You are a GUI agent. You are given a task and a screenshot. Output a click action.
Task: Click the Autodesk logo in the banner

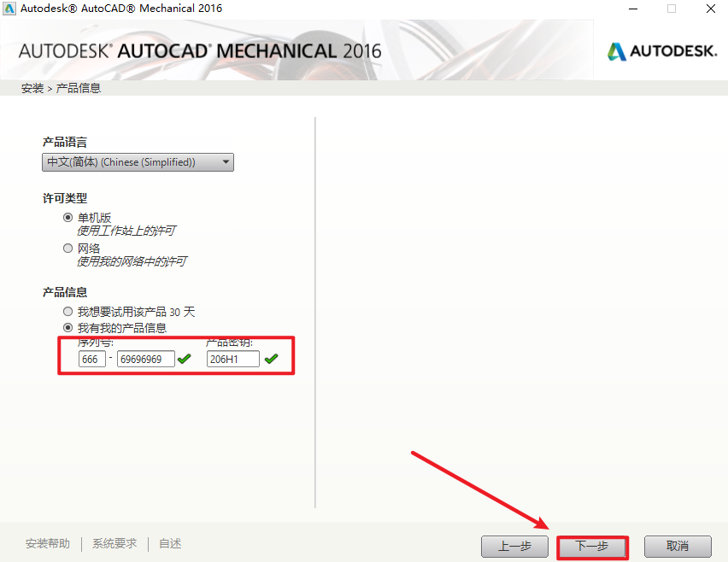point(662,51)
